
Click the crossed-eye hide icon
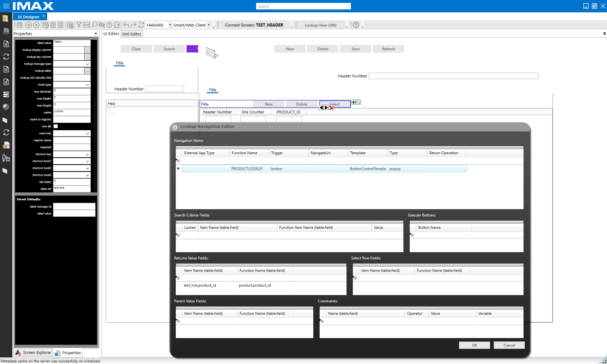[x=101, y=25]
